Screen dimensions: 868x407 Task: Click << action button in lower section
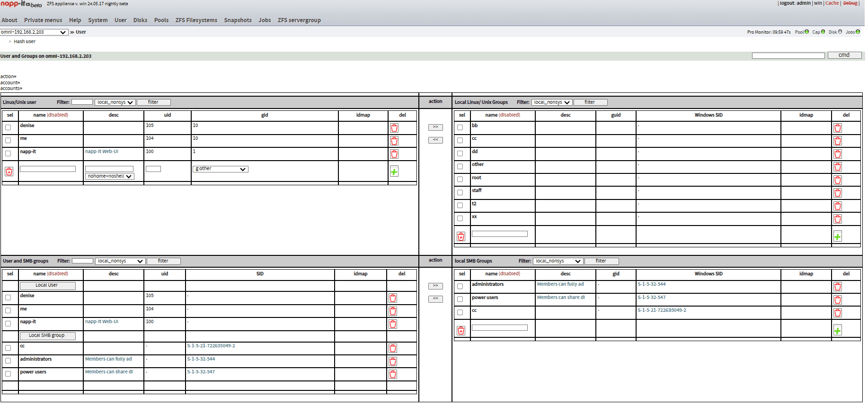(435, 299)
